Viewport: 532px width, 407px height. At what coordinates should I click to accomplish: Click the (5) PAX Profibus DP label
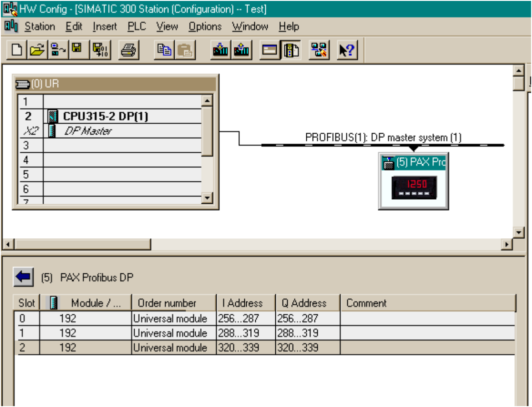pos(87,277)
